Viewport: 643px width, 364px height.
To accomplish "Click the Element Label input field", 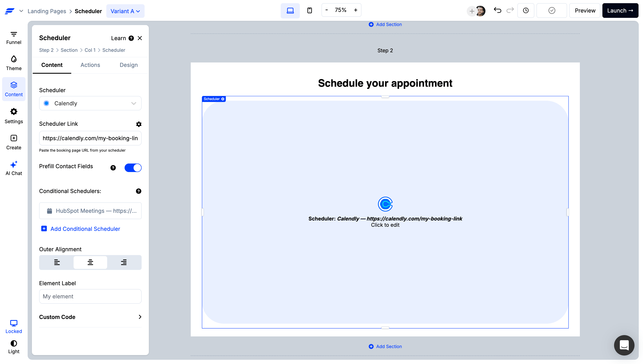I will tap(90, 296).
